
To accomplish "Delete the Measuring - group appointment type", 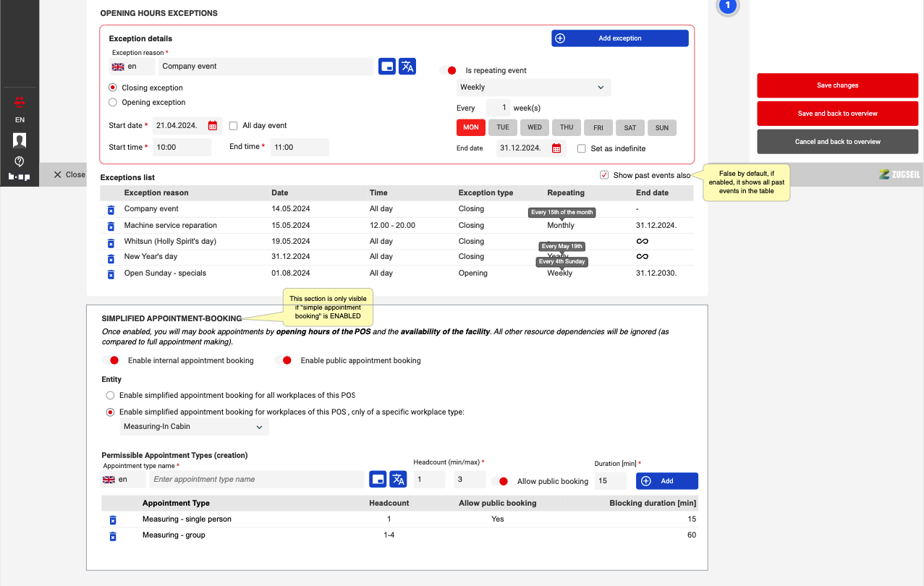I will 112,536.
